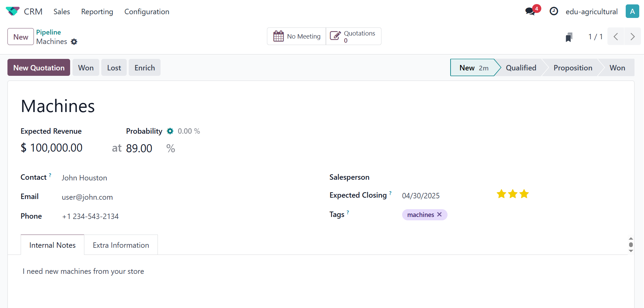Set priority to third star
Viewport: 644px width, 308px height.
tap(524, 194)
